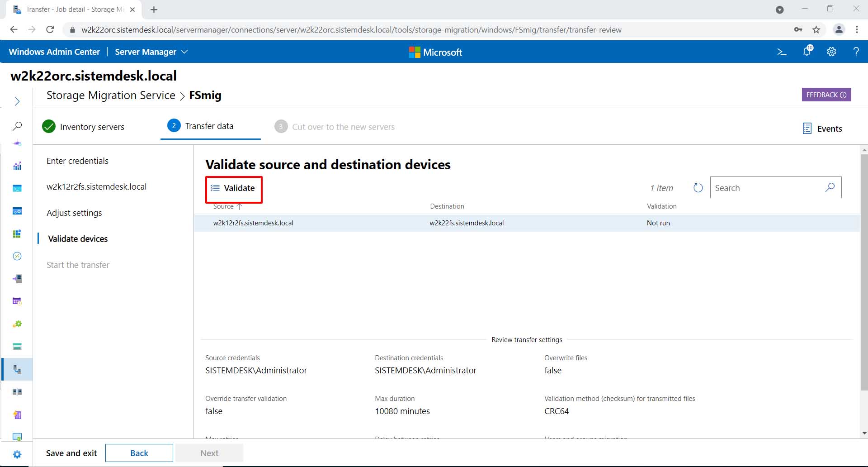
Task: Click the vertical scrollbar thumb
Action: click(x=864, y=272)
